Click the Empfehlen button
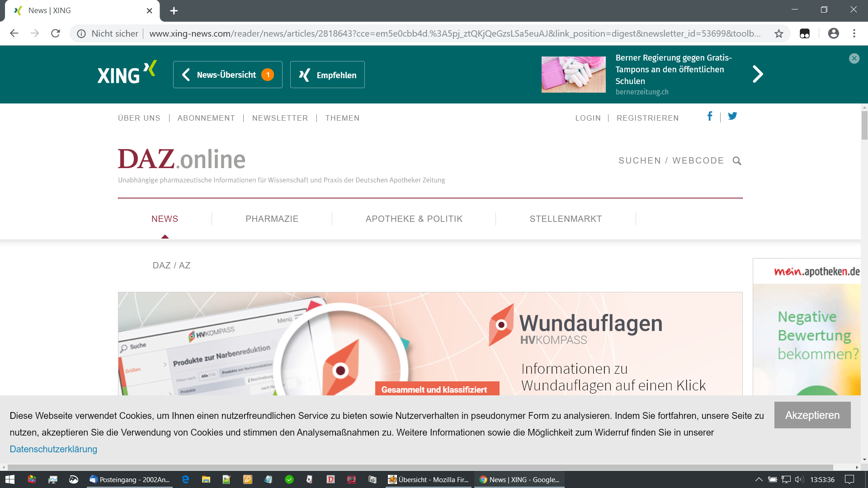 [x=327, y=75]
